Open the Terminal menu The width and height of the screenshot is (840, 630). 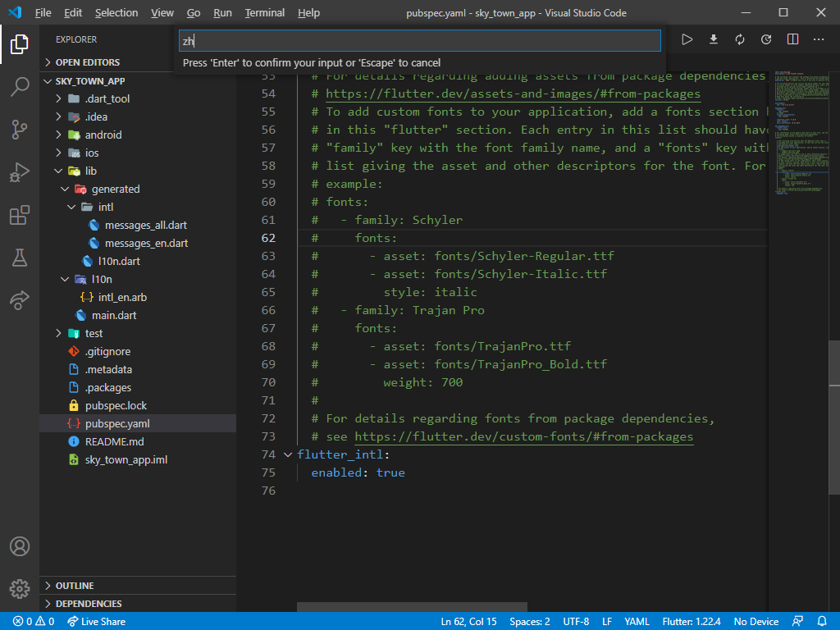[265, 13]
